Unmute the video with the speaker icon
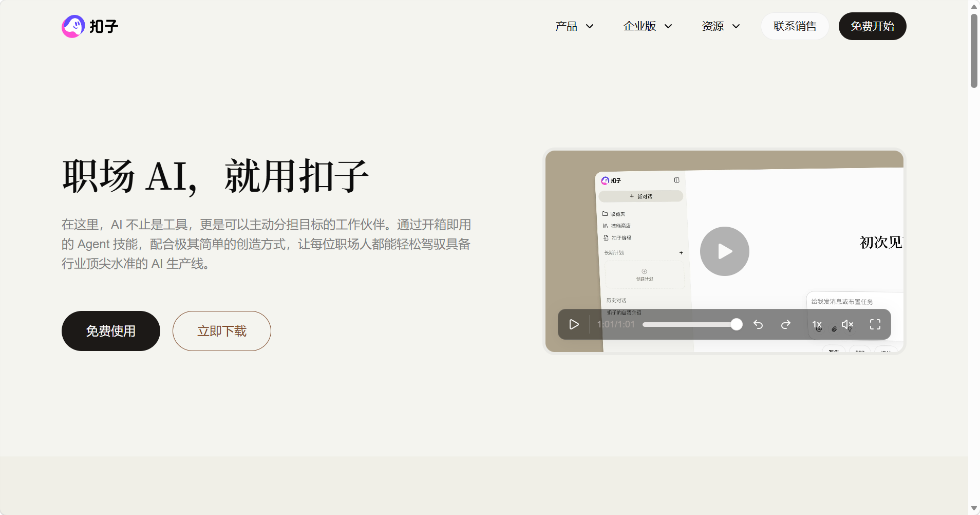 pos(847,324)
